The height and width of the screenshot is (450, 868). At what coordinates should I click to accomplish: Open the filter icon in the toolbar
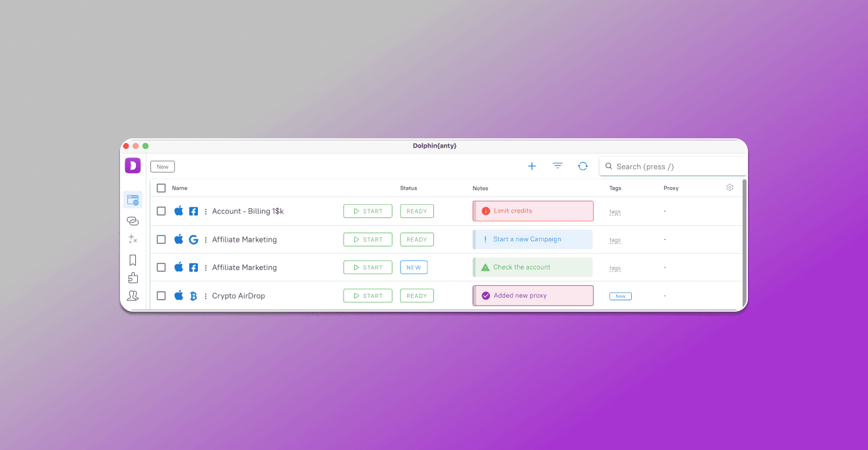pyautogui.click(x=557, y=166)
